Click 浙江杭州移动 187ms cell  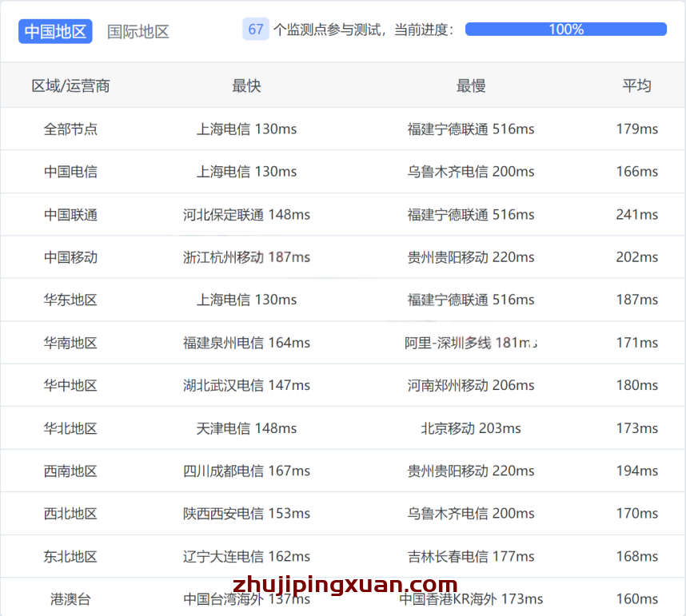click(246, 257)
